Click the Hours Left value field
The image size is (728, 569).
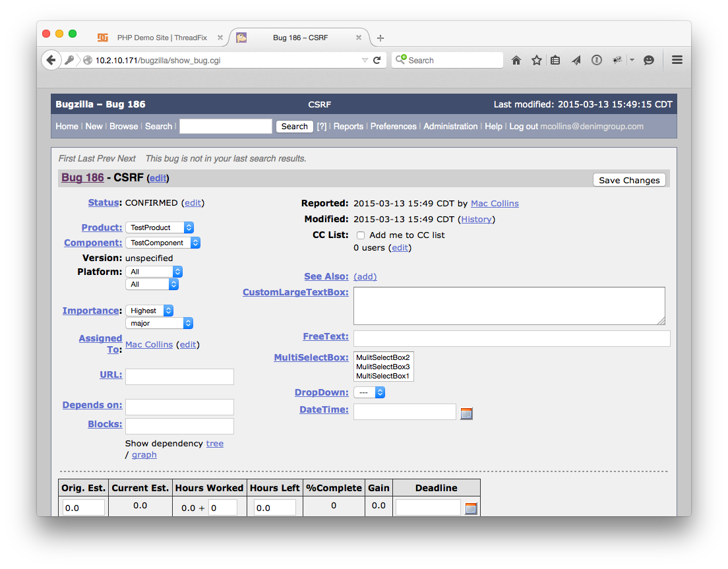pos(274,508)
